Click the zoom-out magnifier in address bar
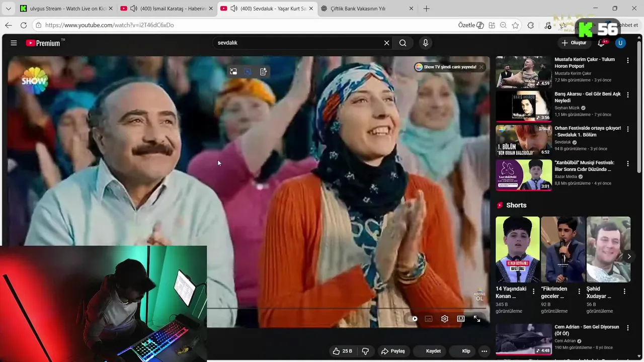The height and width of the screenshot is (362, 644). [503, 25]
